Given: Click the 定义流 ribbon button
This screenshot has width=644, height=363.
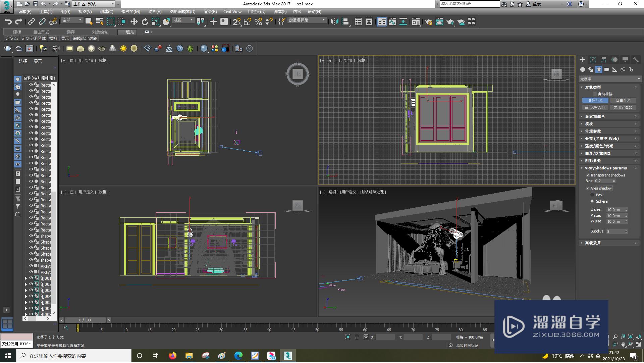Looking at the screenshot, I should pos(12,39).
